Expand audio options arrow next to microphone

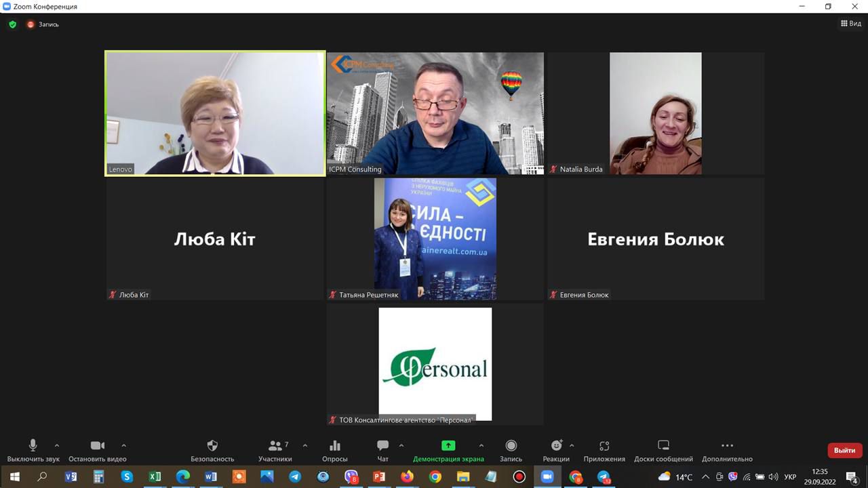click(x=57, y=445)
